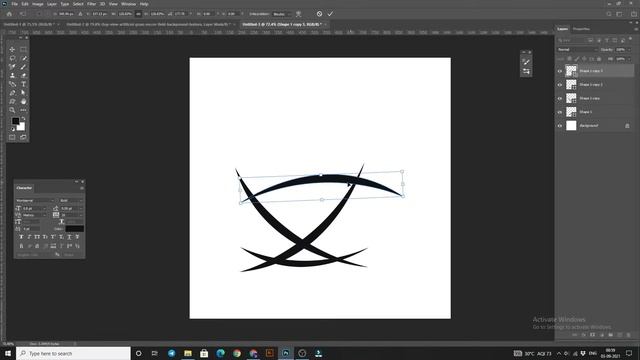Select the Eraser tool
Viewport: 640px width, 360px height.
point(23,75)
